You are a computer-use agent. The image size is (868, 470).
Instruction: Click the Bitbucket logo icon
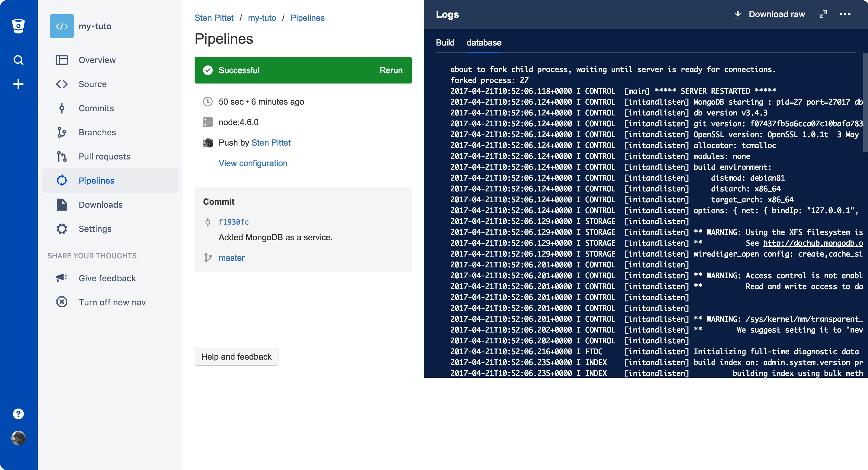18,26
